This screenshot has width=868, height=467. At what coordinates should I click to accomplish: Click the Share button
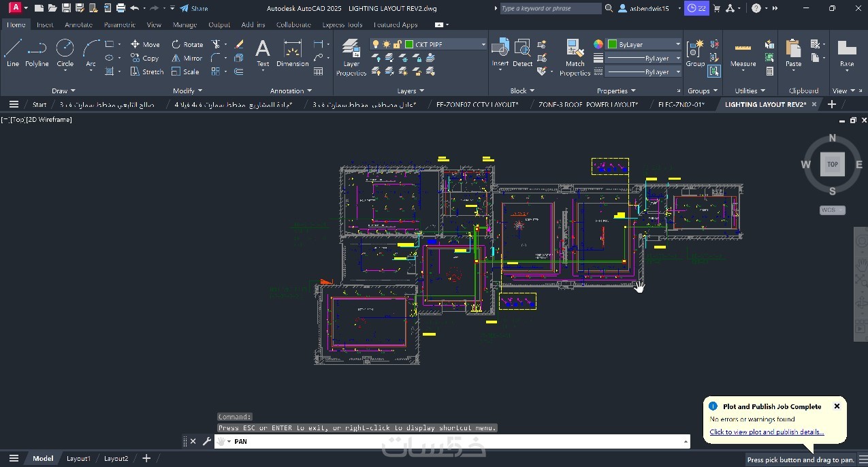pyautogui.click(x=194, y=8)
